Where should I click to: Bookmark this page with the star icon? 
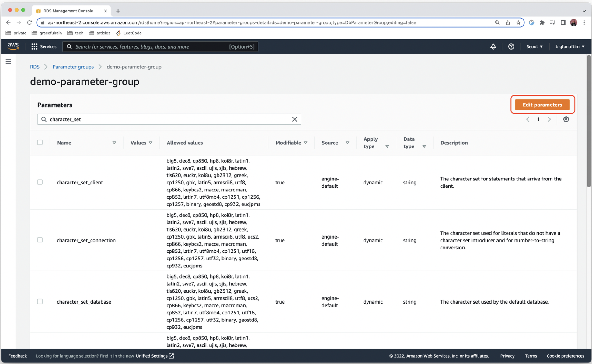[518, 22]
